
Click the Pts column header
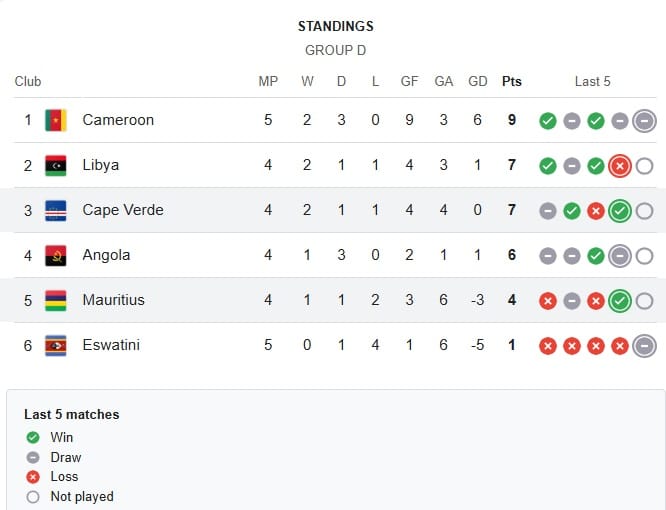tap(512, 81)
